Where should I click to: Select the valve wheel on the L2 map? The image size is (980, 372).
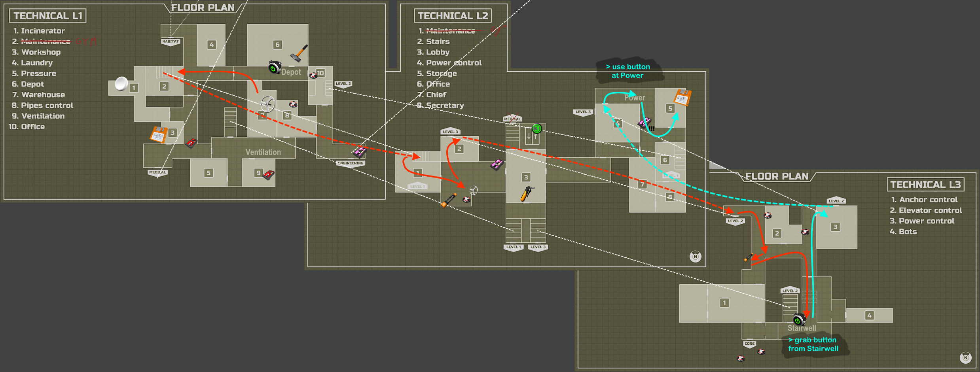click(474, 190)
